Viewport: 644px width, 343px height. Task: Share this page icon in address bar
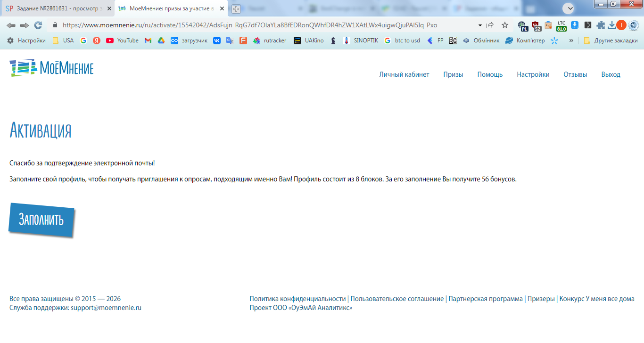(490, 25)
